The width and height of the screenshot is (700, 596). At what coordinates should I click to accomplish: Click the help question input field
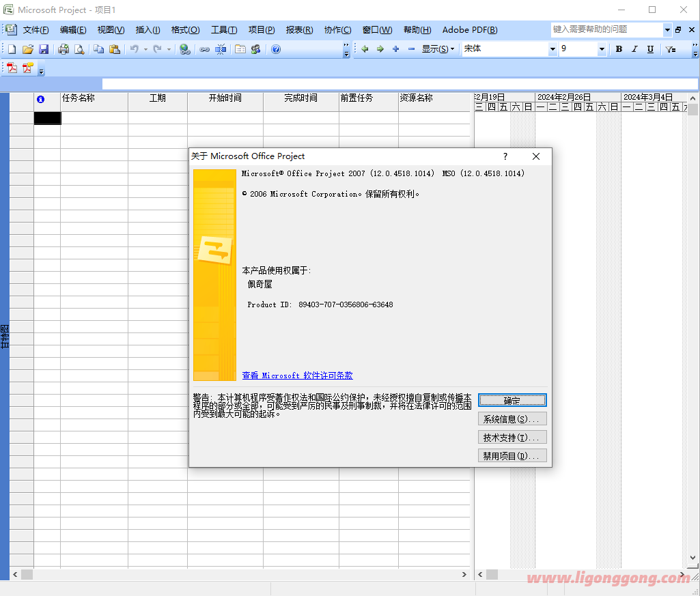(606, 30)
